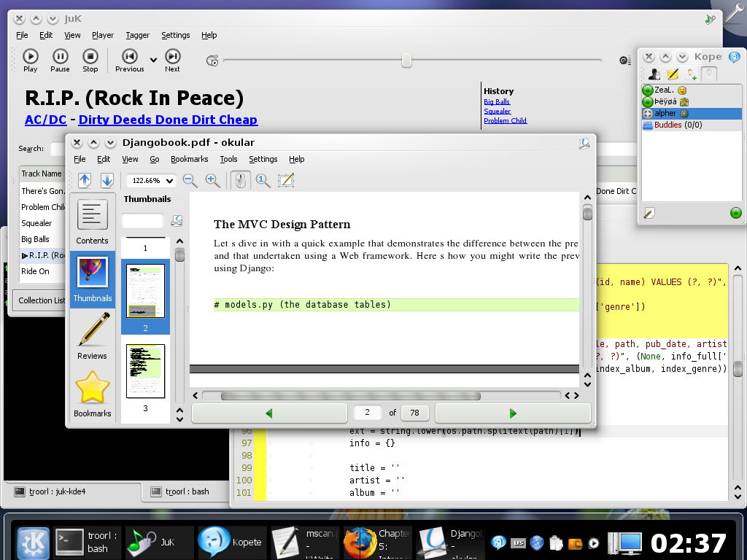
Task: Click system tray keyboard layout us icon
Action: [518, 542]
